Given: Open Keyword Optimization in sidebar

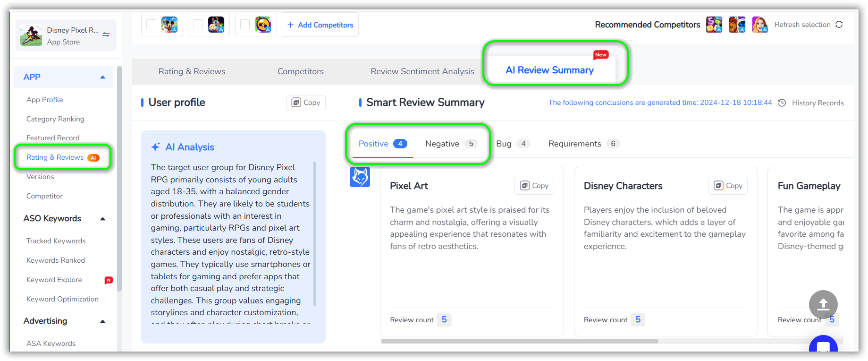Looking at the screenshot, I should point(62,299).
